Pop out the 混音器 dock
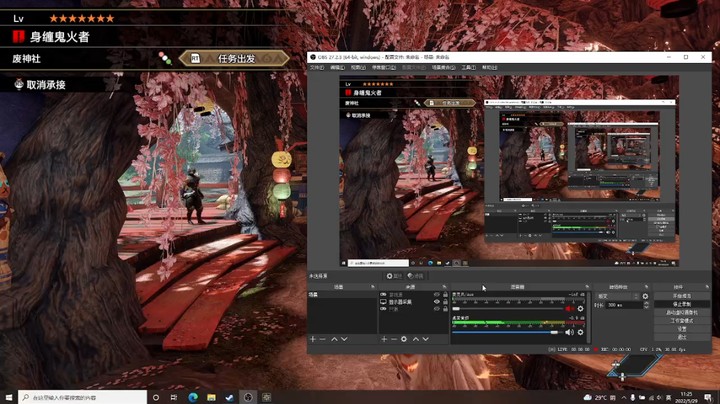 (587, 286)
